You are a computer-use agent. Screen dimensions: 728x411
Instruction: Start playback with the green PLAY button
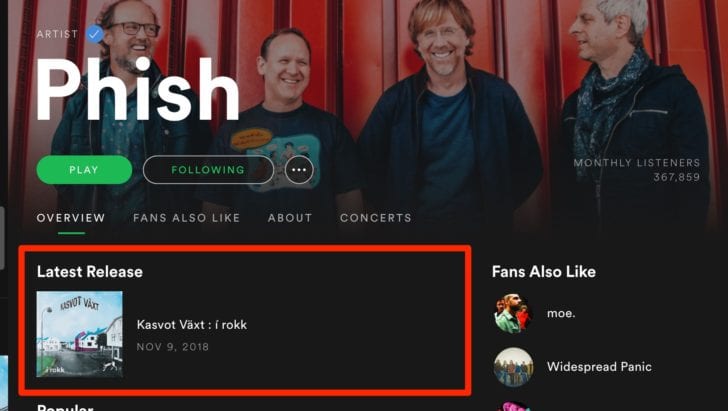[84, 170]
